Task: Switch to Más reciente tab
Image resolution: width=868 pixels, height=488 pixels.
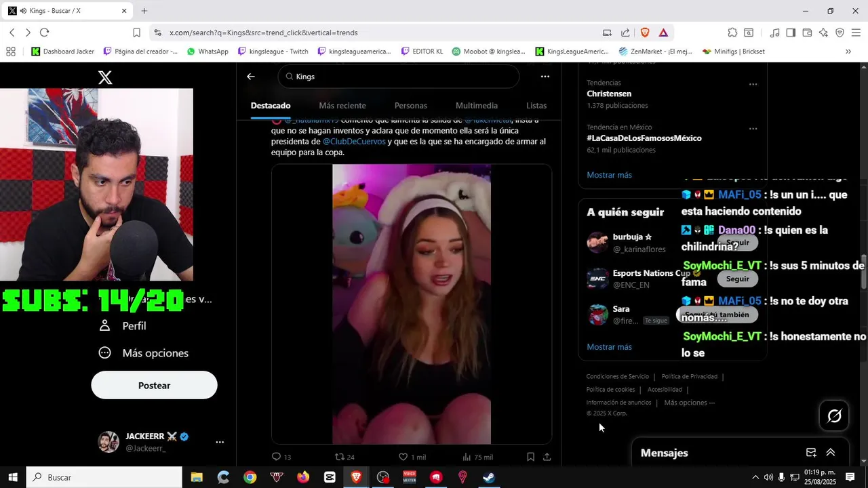Action: pyautogui.click(x=342, y=106)
